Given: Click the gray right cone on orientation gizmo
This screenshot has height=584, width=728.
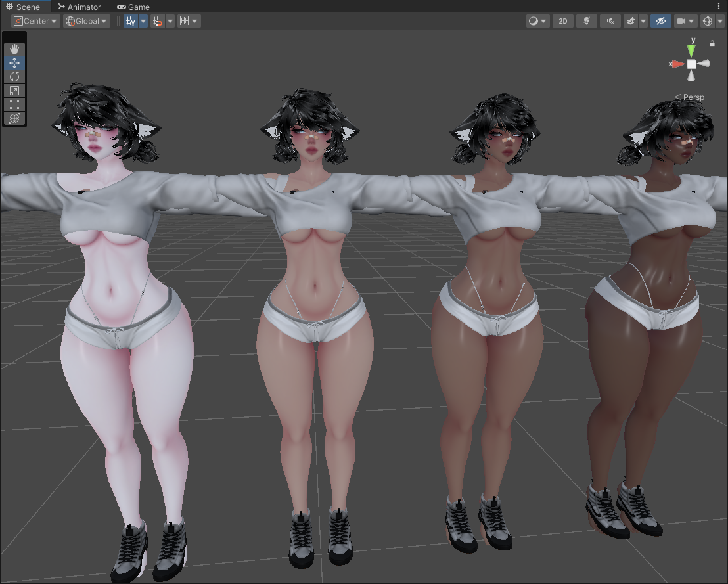Looking at the screenshot, I should (x=704, y=64).
